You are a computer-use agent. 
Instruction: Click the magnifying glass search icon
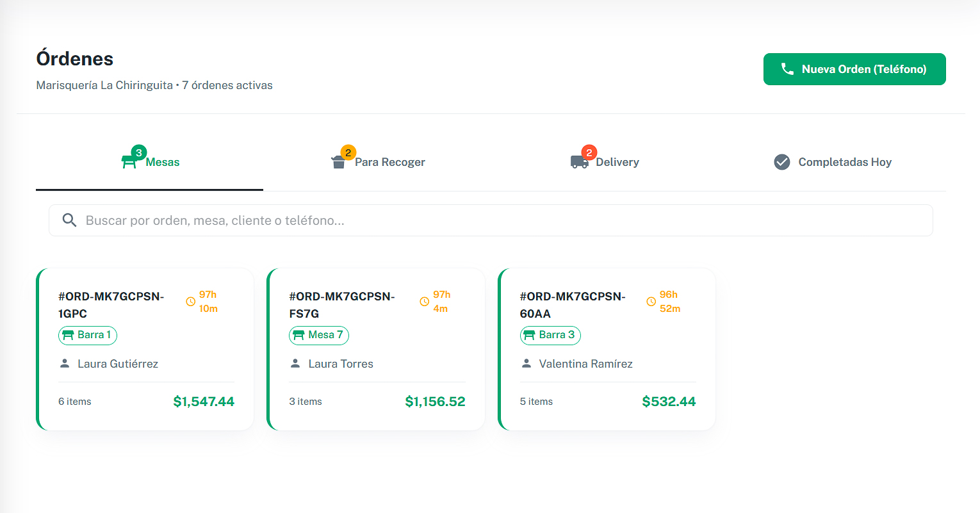pyautogui.click(x=69, y=220)
